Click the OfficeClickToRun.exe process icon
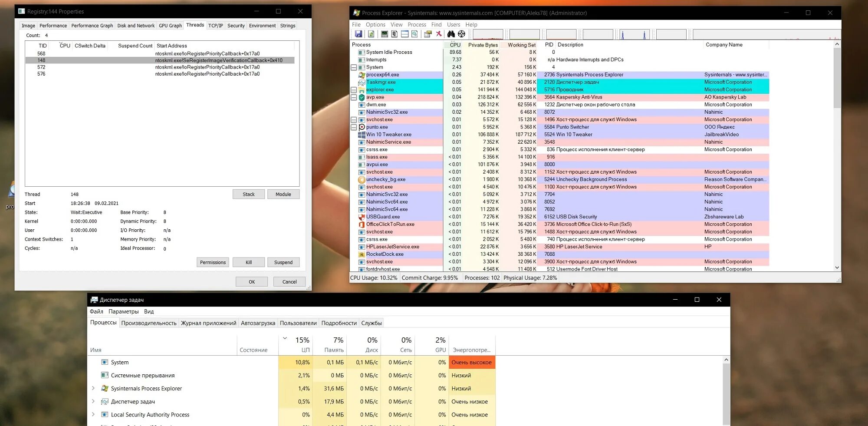Image resolution: width=868 pixels, height=426 pixels. pos(362,225)
